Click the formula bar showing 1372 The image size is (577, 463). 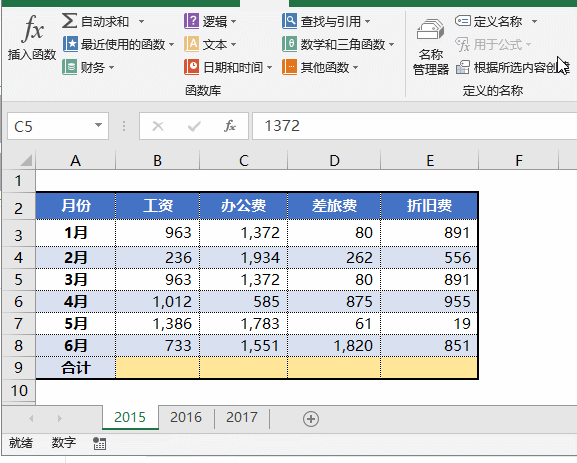point(414,126)
